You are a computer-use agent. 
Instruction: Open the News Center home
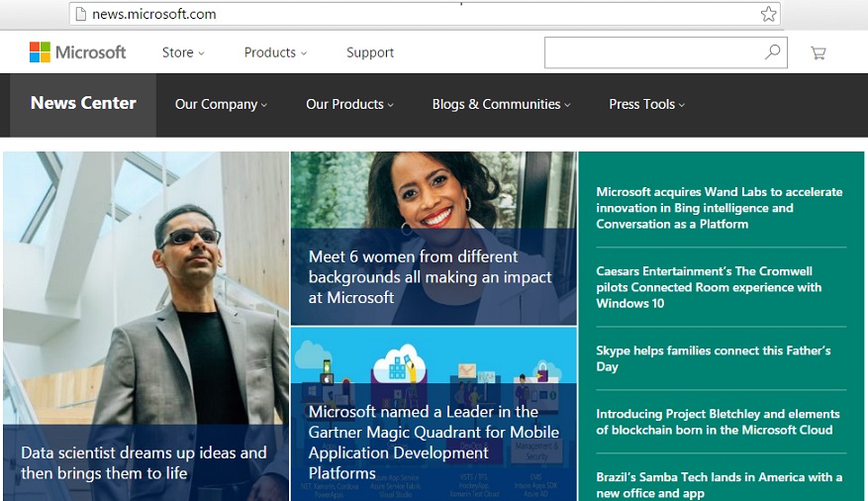coord(83,104)
